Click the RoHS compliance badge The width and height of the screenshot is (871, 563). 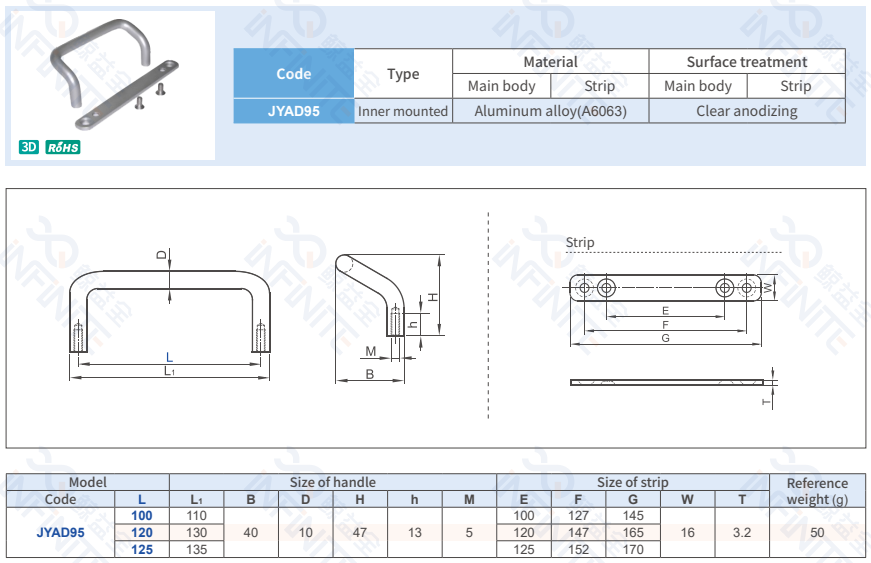coord(62,147)
